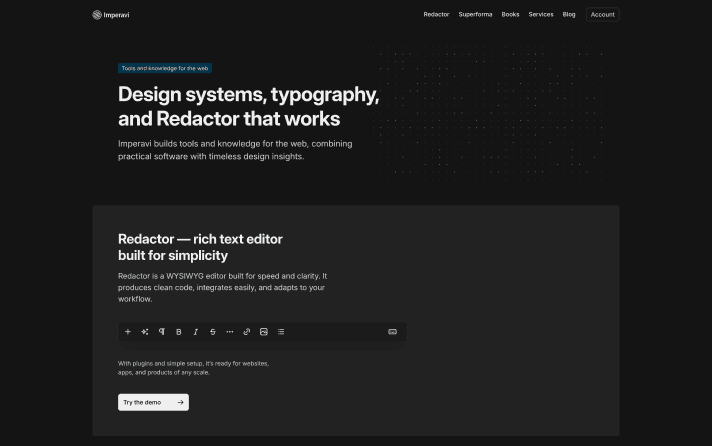Open the paragraph format icon

point(162,332)
